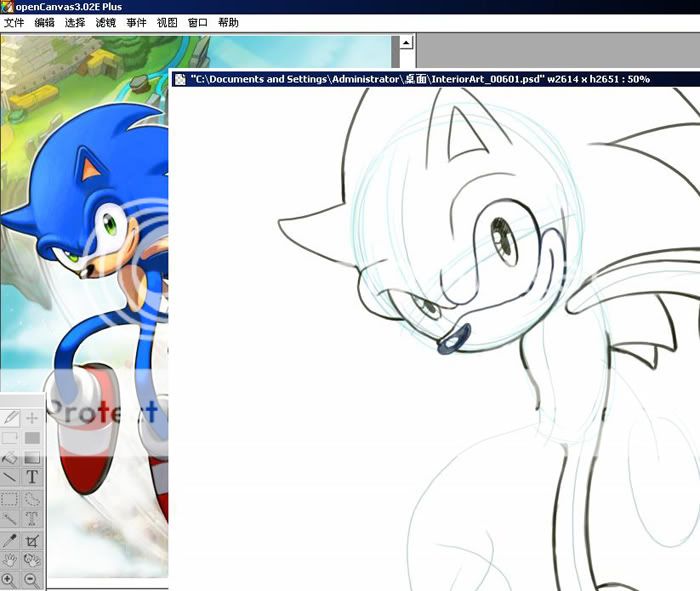Click the scroll-up arrow of reference image

click(x=406, y=43)
